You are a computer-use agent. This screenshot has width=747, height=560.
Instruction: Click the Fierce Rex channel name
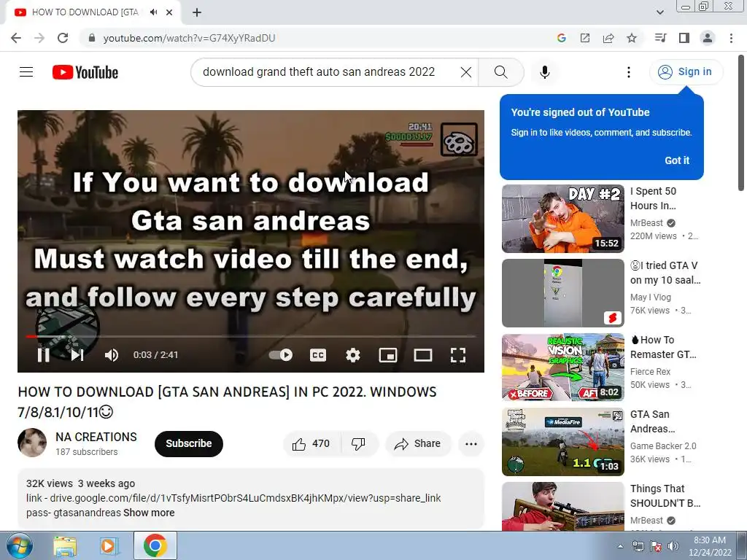tap(650, 371)
